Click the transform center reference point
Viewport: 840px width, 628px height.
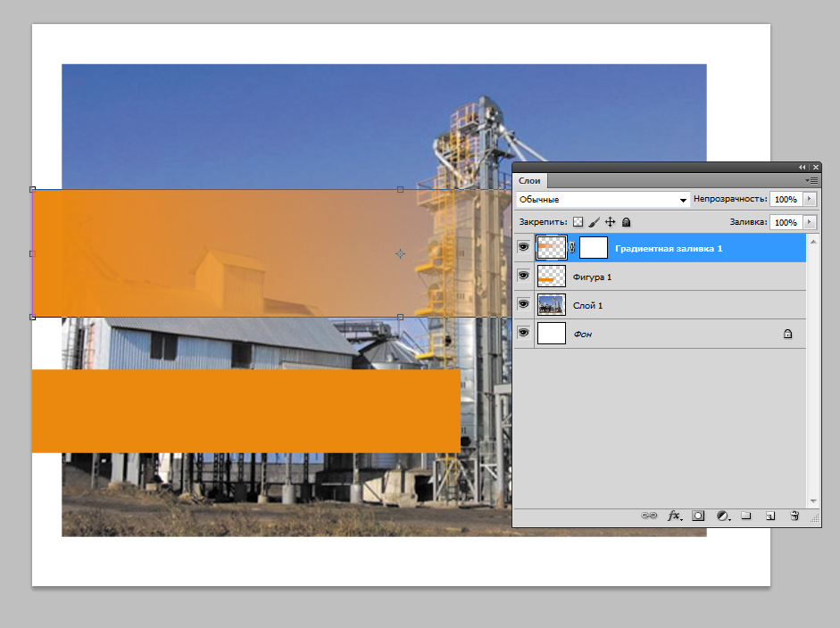[x=400, y=253]
